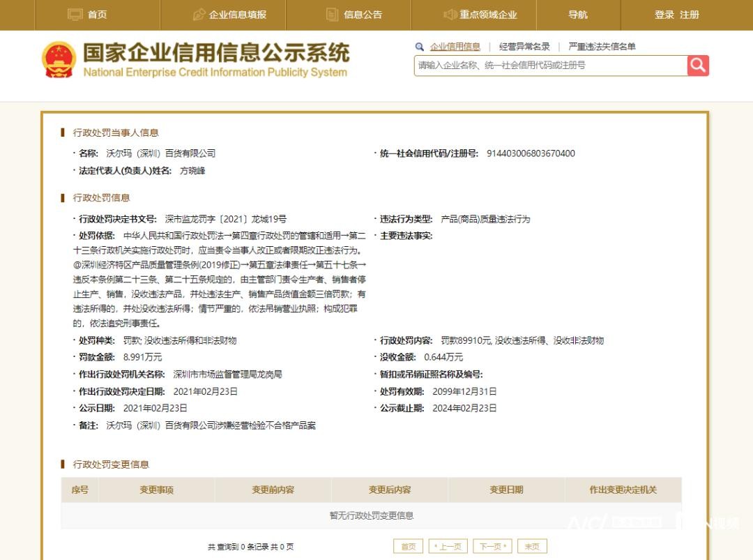Select the 企业信用信息 search tab
753x560 pixels.
coord(455,47)
